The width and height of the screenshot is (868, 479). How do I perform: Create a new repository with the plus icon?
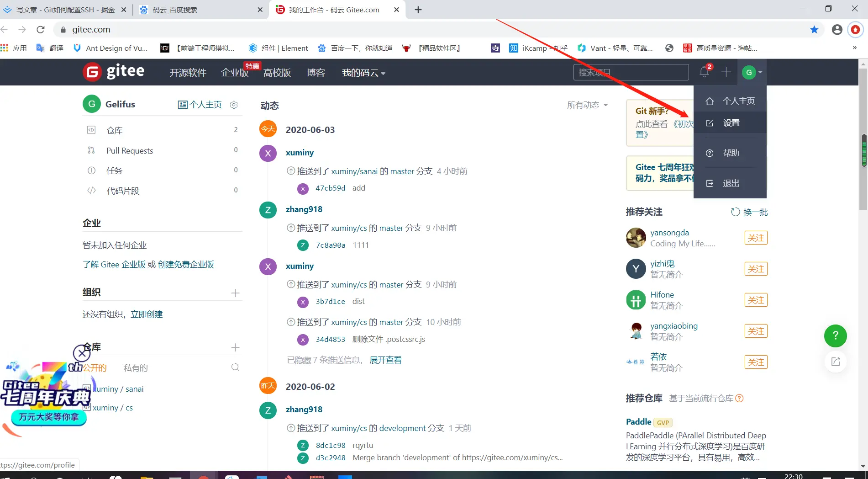pyautogui.click(x=235, y=348)
